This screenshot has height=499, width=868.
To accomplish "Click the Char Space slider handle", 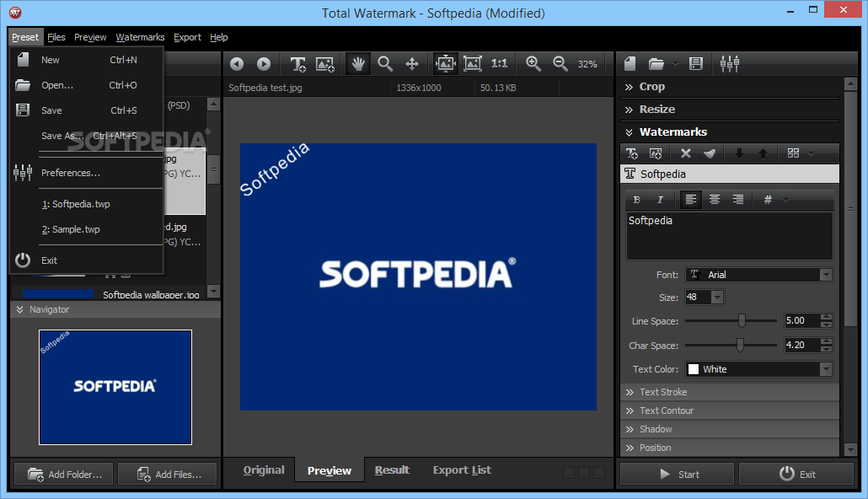I will (740, 345).
